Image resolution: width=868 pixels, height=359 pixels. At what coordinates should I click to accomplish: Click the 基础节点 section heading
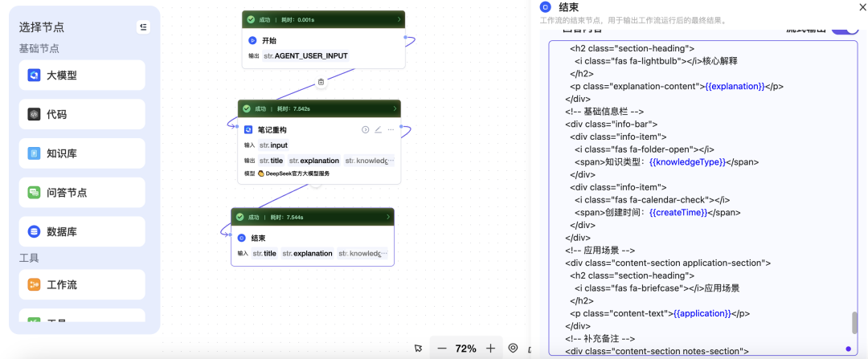(39, 49)
